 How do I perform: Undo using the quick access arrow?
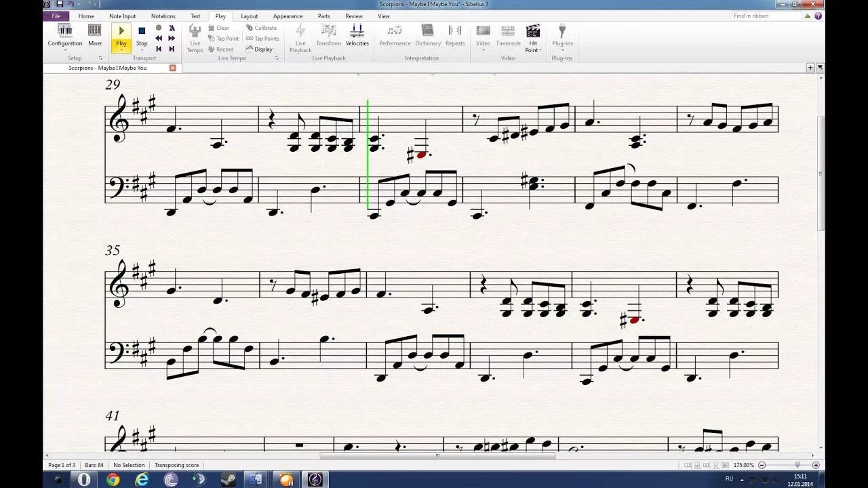(x=71, y=4)
